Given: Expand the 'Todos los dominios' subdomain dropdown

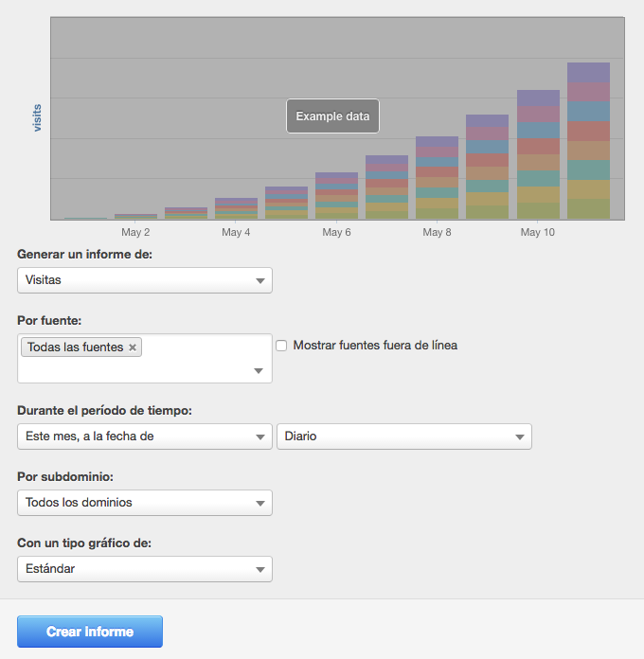Looking at the screenshot, I should click(x=145, y=503).
